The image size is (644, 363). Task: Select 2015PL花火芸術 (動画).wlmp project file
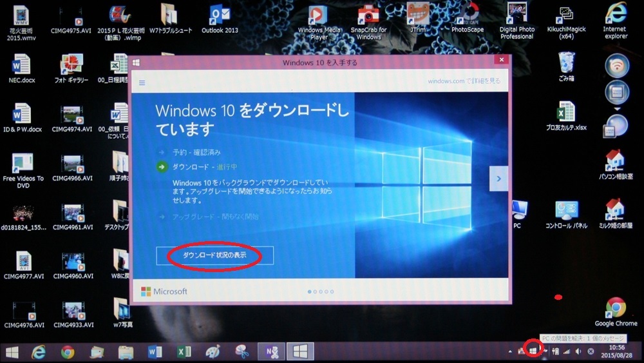121,23
